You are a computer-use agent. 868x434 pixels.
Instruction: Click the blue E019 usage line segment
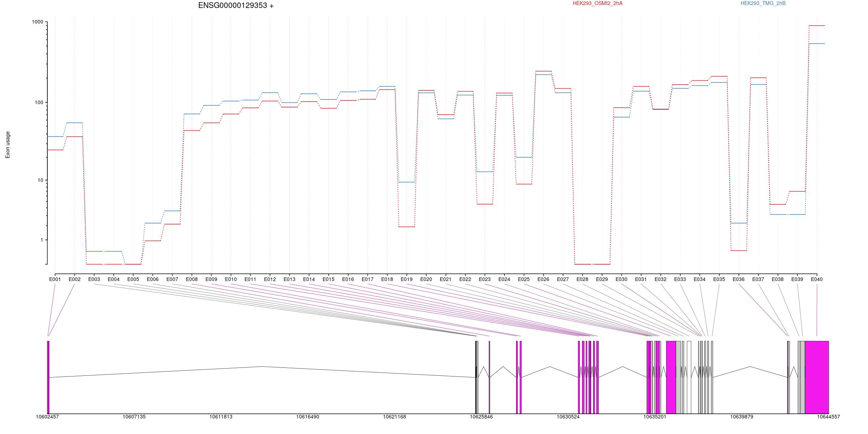pos(407,182)
